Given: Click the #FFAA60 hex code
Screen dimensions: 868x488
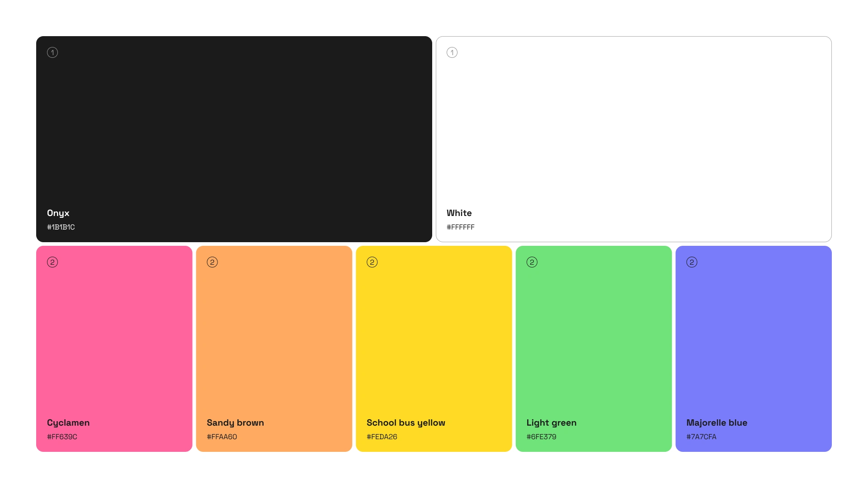Looking at the screenshot, I should 222,437.
